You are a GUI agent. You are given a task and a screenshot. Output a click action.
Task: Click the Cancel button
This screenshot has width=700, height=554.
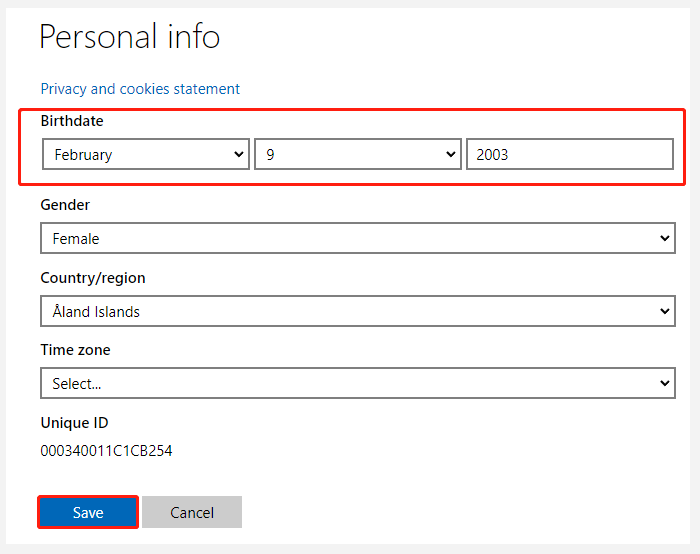tap(192, 512)
